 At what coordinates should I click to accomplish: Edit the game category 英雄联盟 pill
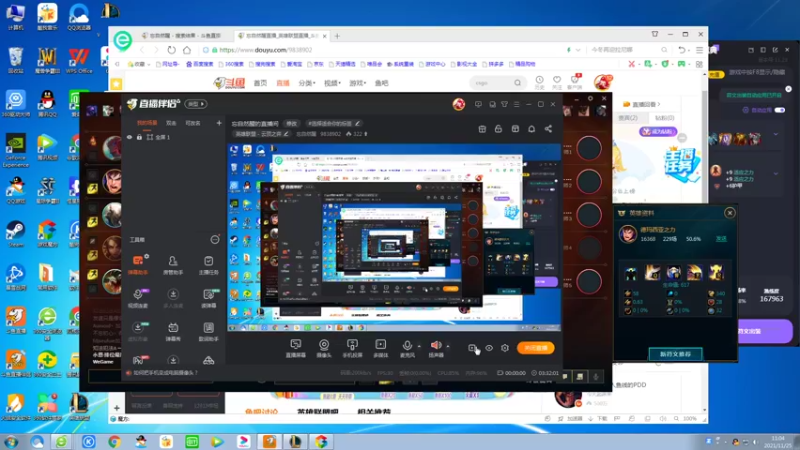pyautogui.click(x=261, y=134)
